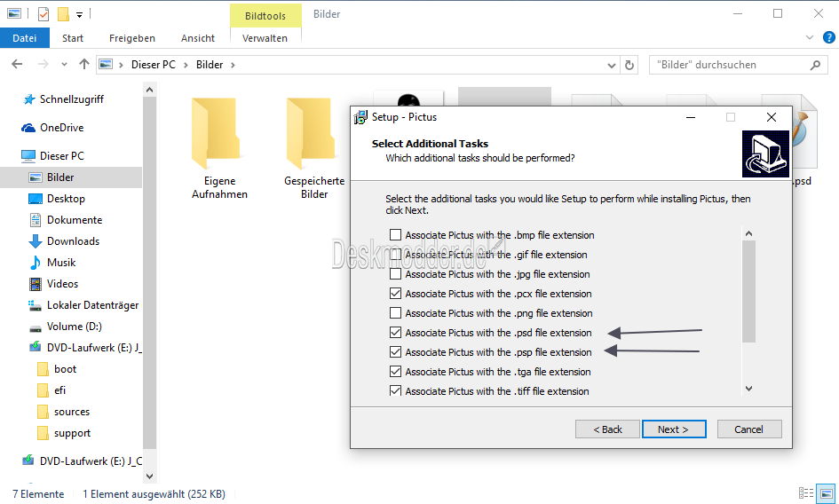Viewport: 839px width, 504px height.
Task: Open the Datei menu
Action: click(x=25, y=38)
